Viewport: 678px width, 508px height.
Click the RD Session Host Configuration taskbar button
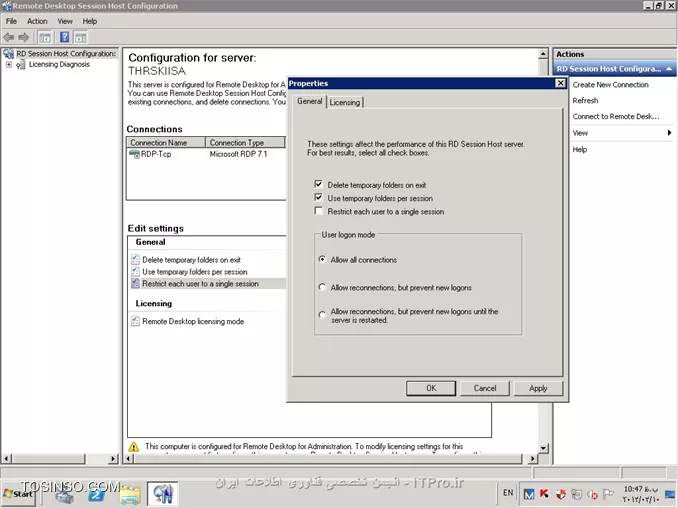click(x=163, y=494)
